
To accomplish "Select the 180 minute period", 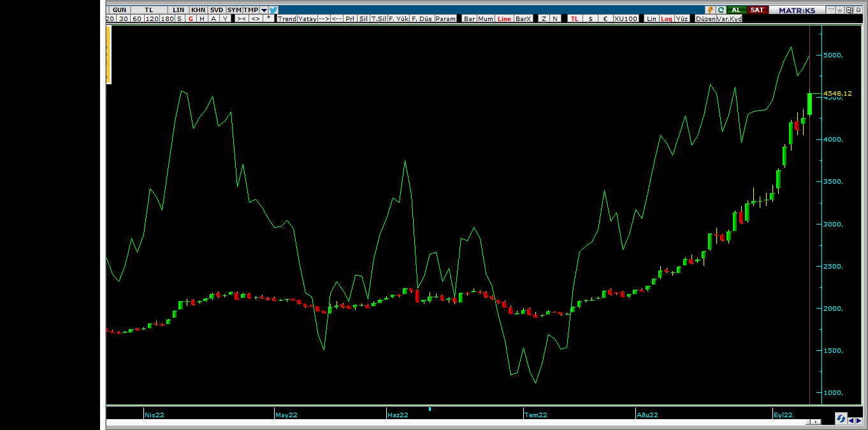I will [167, 19].
